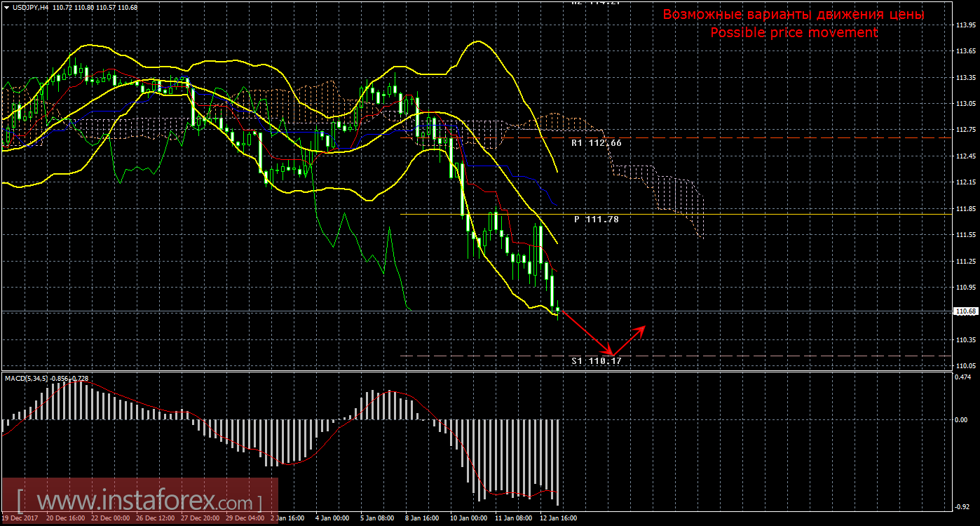Screen dimensions: 980x526
Task: Click the USDJPY,H4 chart title text
Action: 30,7
